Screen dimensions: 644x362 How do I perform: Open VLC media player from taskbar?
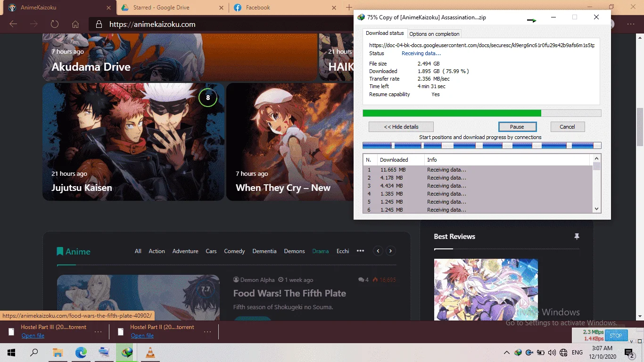click(x=150, y=353)
